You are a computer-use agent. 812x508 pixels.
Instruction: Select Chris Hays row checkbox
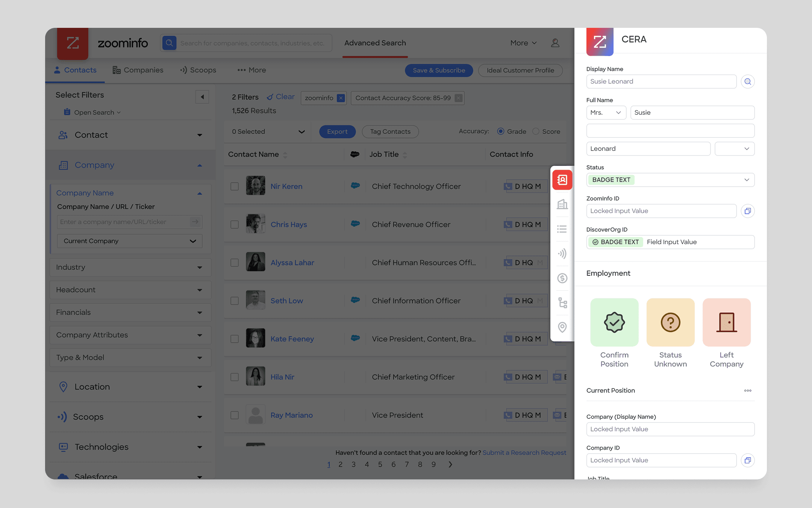click(235, 224)
